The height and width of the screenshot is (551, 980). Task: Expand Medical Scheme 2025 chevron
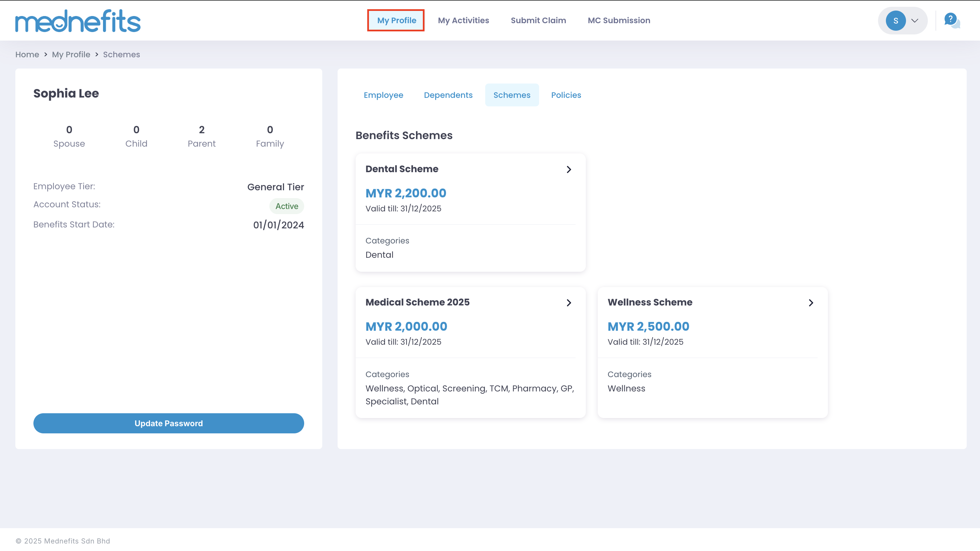tap(569, 303)
